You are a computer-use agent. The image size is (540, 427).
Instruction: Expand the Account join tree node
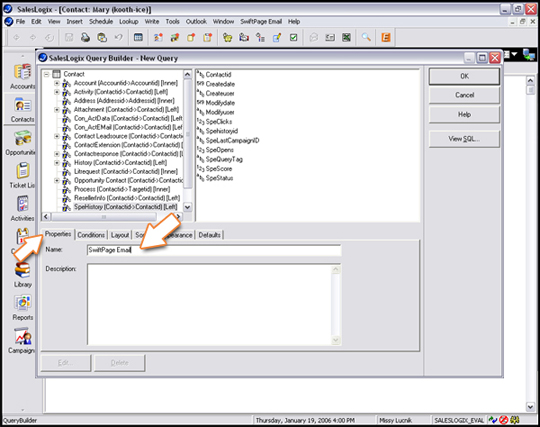click(x=57, y=83)
